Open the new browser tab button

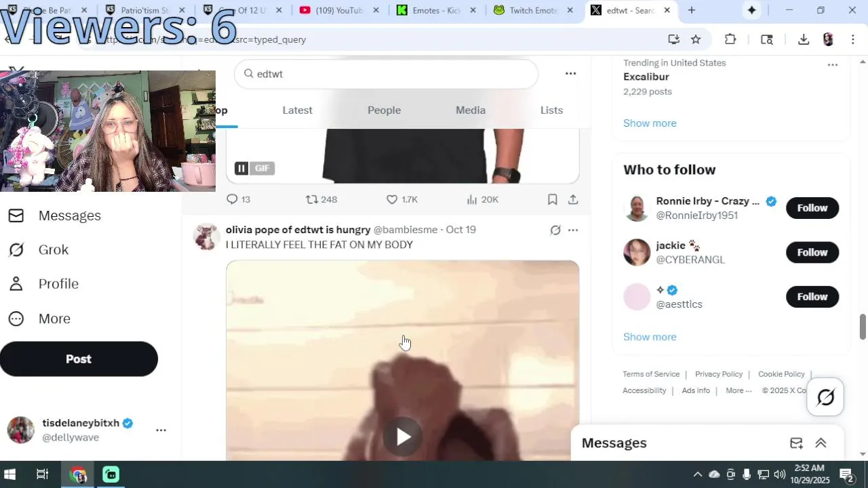click(692, 10)
